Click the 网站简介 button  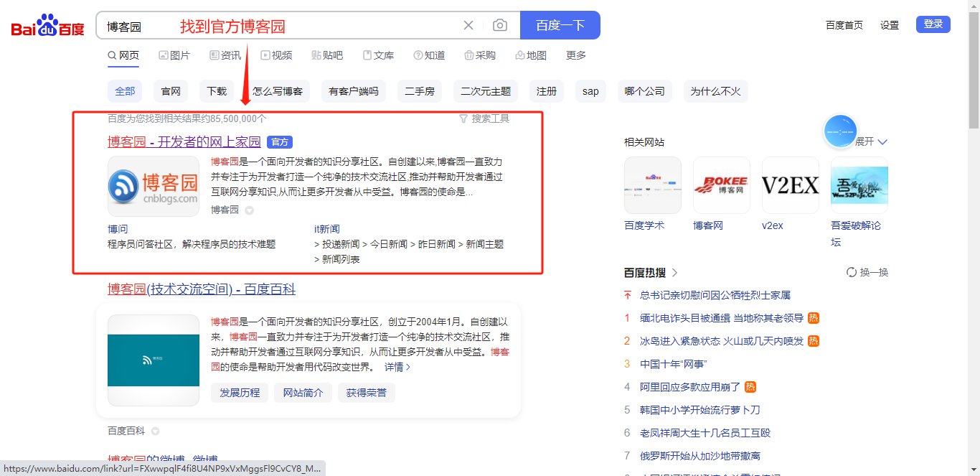(303, 393)
